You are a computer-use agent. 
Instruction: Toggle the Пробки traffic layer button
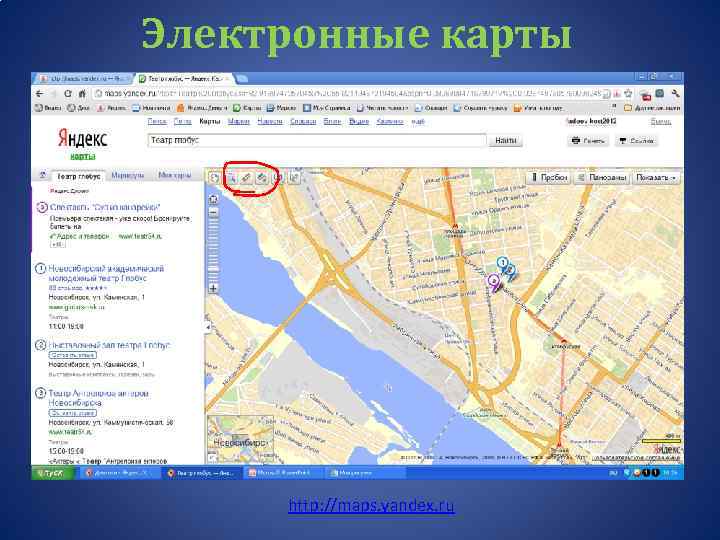click(550, 178)
